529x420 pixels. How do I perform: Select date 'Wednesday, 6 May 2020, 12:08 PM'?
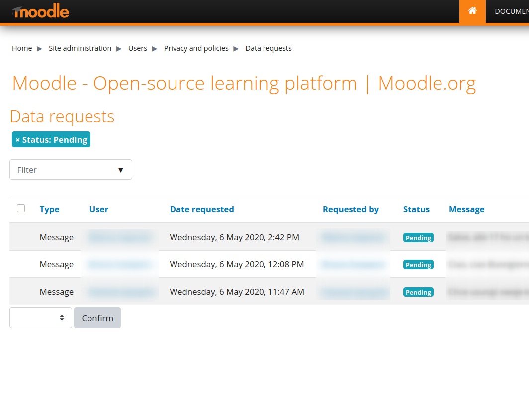pyautogui.click(x=237, y=264)
